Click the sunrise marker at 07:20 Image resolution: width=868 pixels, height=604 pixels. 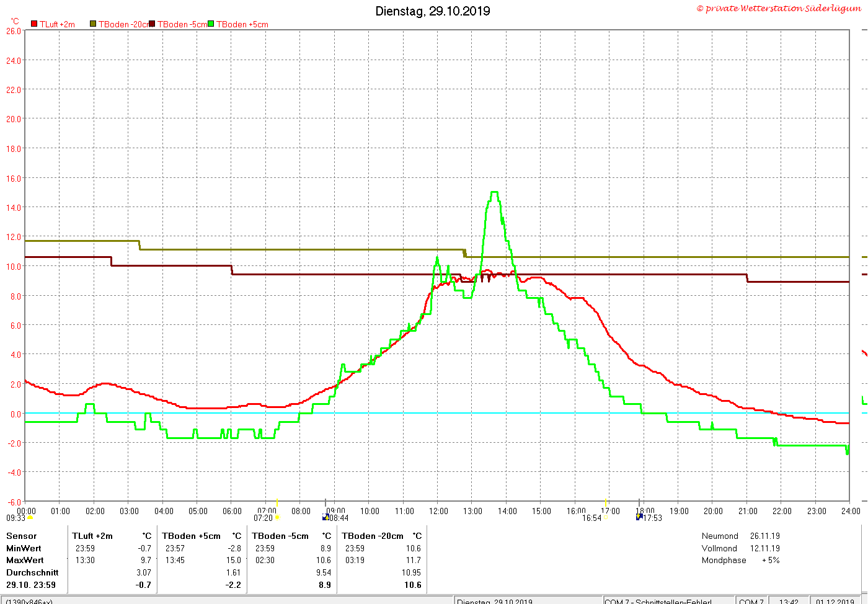[x=277, y=518]
